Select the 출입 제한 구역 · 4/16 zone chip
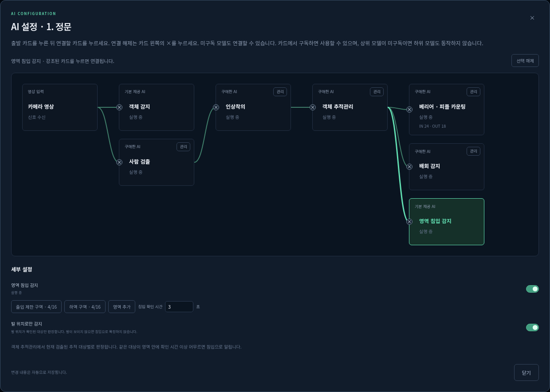 point(36,307)
